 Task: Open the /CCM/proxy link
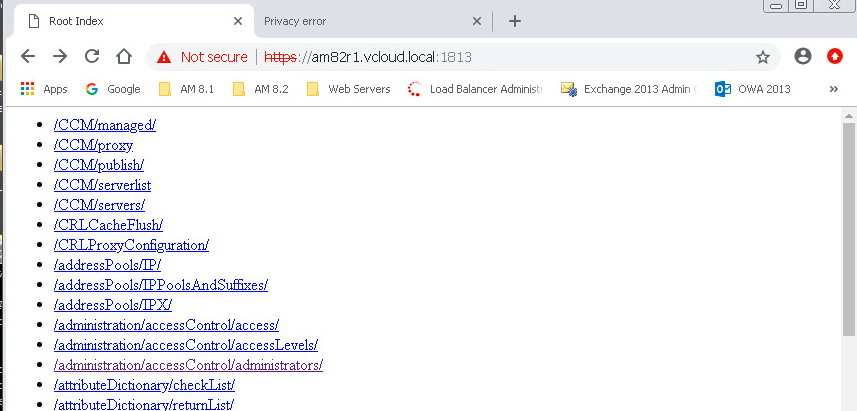(x=93, y=145)
